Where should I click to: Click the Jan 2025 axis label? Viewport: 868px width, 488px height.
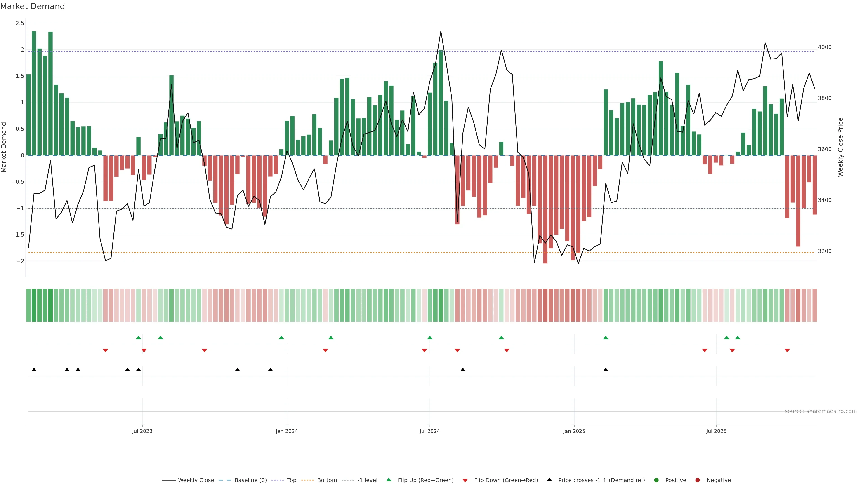pos(574,431)
